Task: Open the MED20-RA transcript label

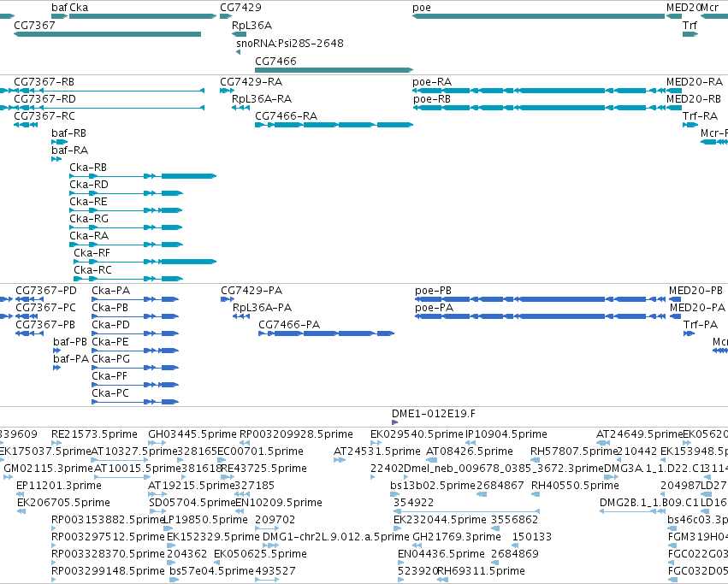Action: (695, 82)
